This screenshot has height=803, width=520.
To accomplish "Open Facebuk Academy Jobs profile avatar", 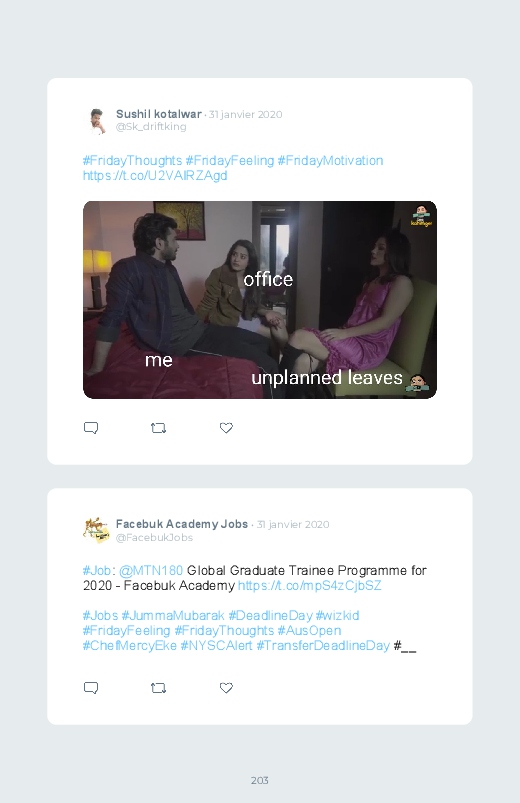I will [96, 531].
